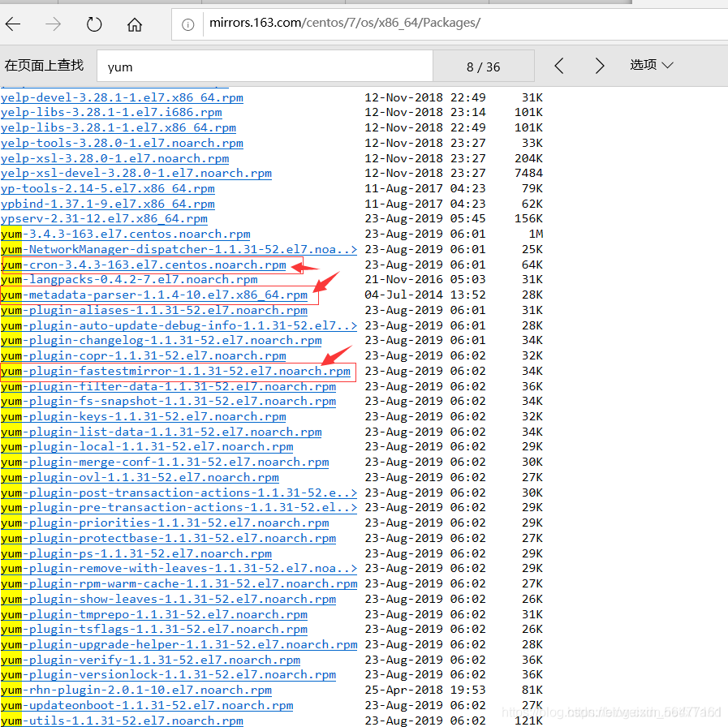The image size is (728, 727).
Task: Click yum-plugin-merge-conf package link
Action: pyautogui.click(x=165, y=462)
